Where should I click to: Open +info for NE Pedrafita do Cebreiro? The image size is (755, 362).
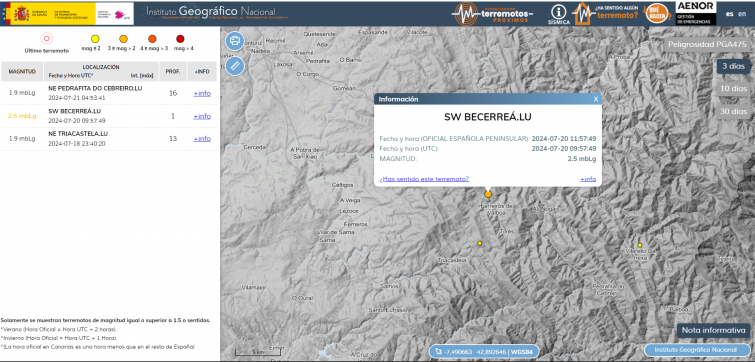tap(202, 93)
